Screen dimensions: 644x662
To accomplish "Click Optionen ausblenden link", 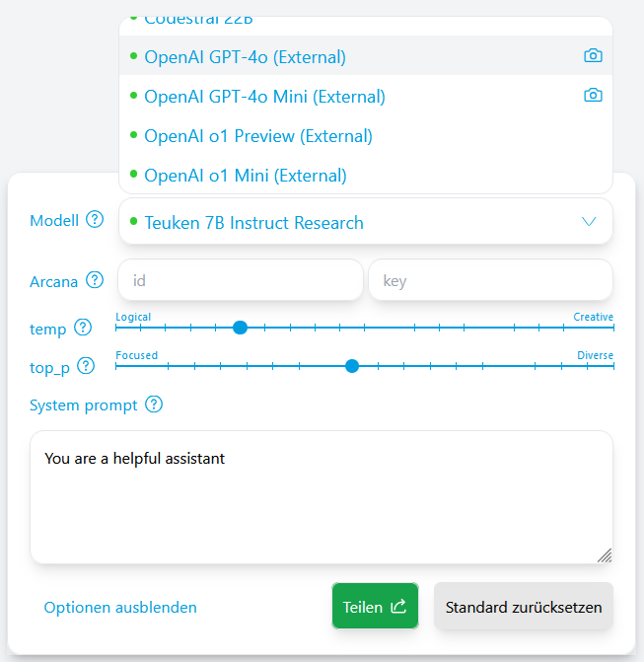I will pyautogui.click(x=120, y=608).
